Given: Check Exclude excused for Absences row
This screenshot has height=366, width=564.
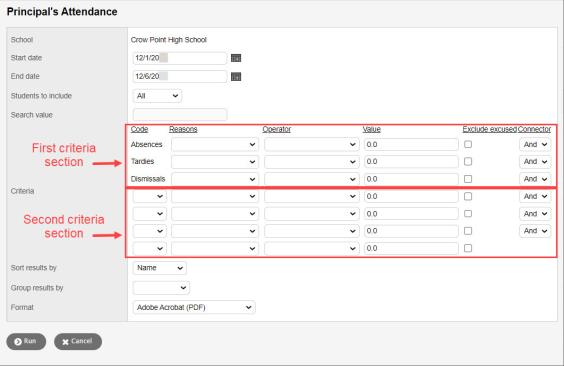Looking at the screenshot, I should coord(468,145).
